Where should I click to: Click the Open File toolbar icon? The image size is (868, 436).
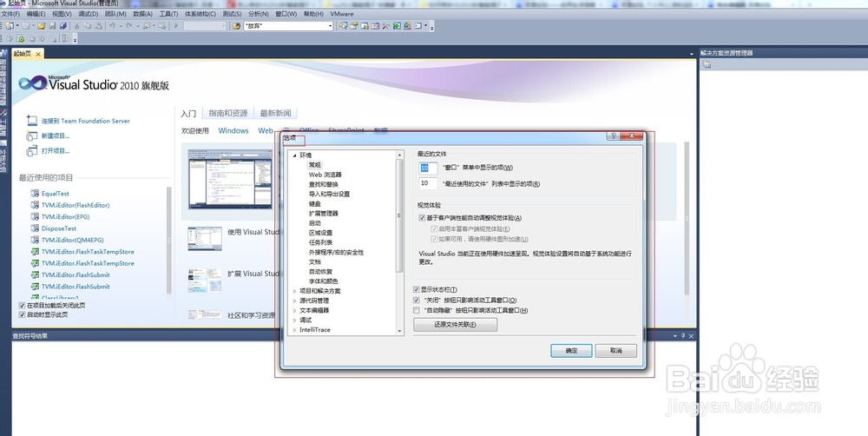coord(42,25)
